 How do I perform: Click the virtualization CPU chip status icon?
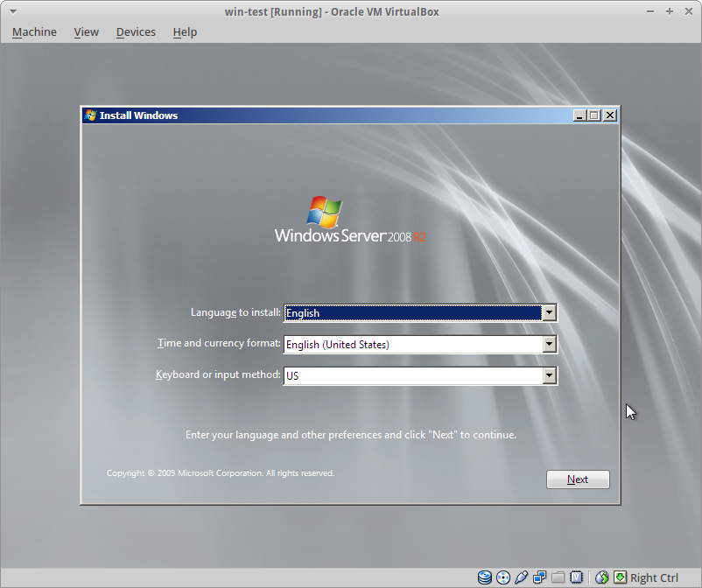[576, 577]
